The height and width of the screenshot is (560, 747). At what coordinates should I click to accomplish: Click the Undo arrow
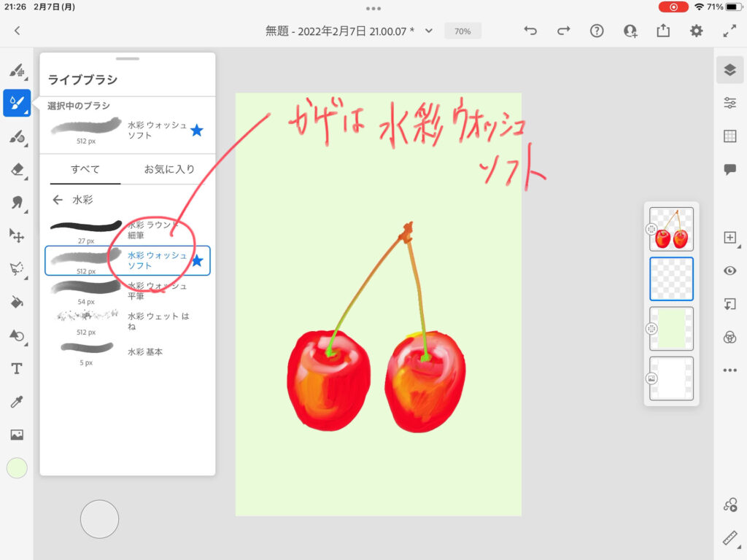[530, 31]
